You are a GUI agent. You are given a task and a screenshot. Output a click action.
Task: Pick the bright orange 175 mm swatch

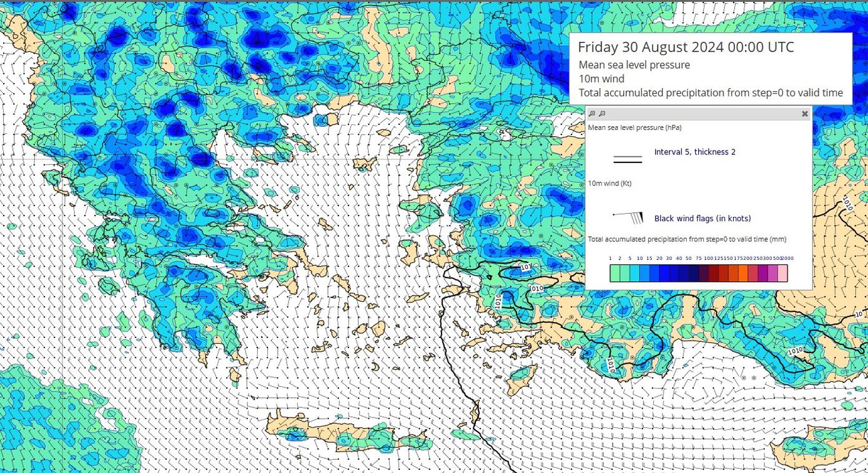coord(743,273)
